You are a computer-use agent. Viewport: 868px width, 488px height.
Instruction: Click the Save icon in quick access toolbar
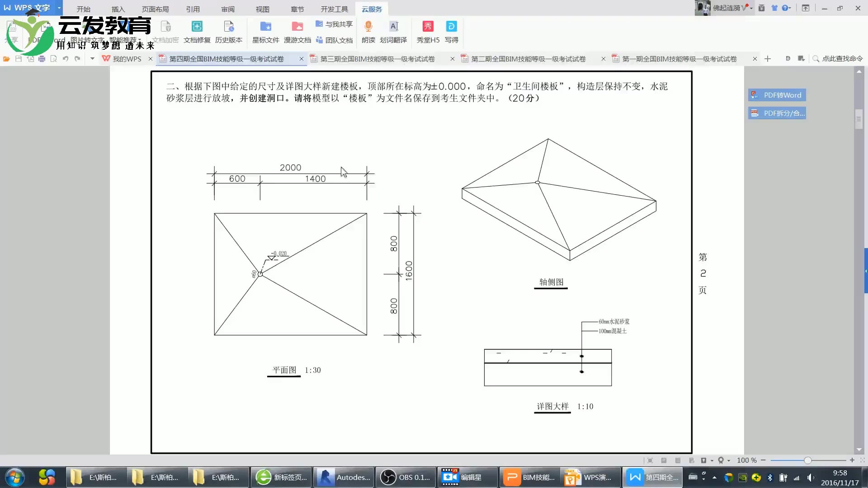coord(18,59)
